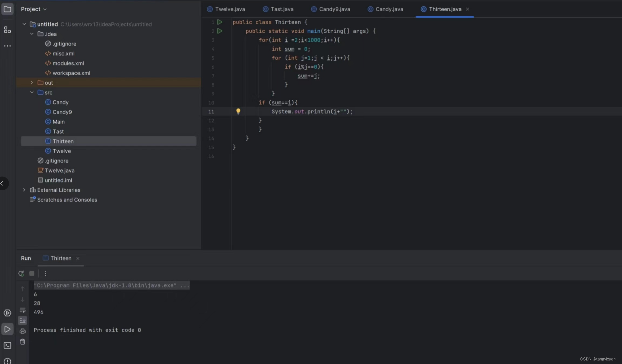This screenshot has width=622, height=364.
Task: Select the Main class in project tree
Action: coord(58,122)
